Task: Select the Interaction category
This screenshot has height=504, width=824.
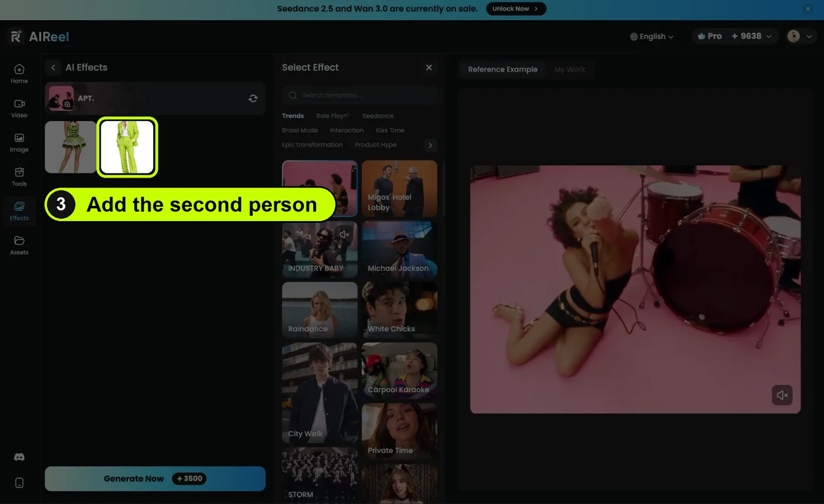Action: pos(347,131)
